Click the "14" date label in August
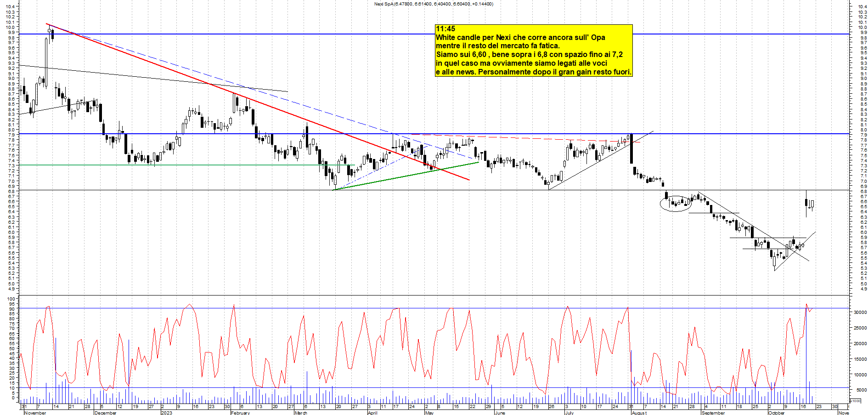 click(x=663, y=406)
